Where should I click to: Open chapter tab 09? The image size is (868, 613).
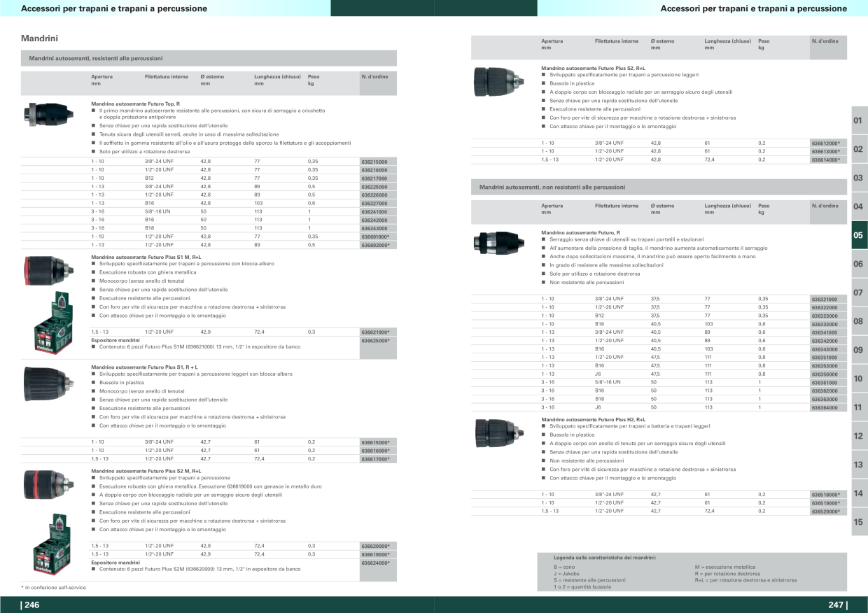coord(859,350)
